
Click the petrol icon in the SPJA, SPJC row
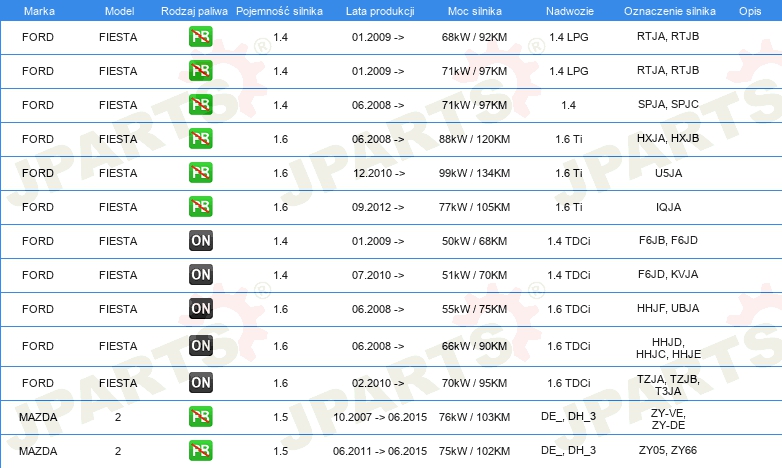pos(200,105)
